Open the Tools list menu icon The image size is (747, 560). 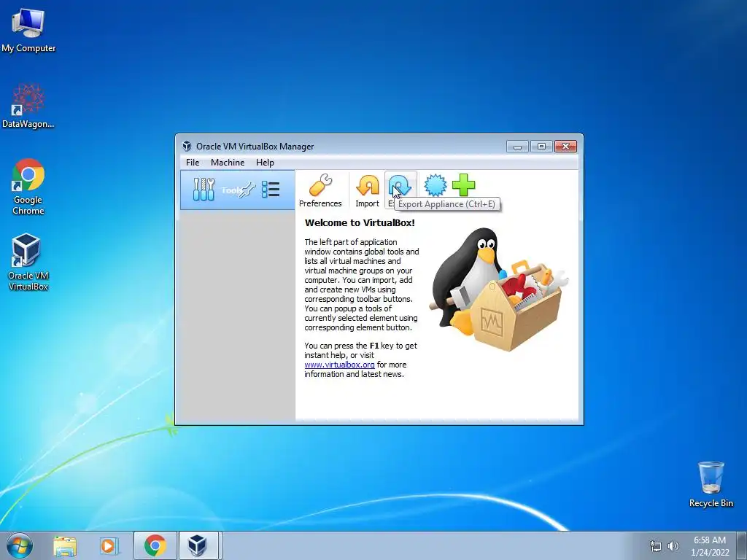271,190
